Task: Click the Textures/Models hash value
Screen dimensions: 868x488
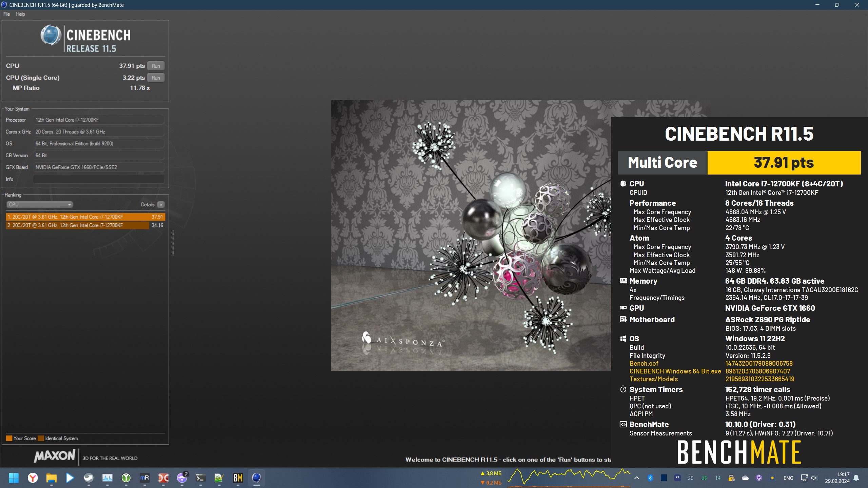Action: coord(759,379)
